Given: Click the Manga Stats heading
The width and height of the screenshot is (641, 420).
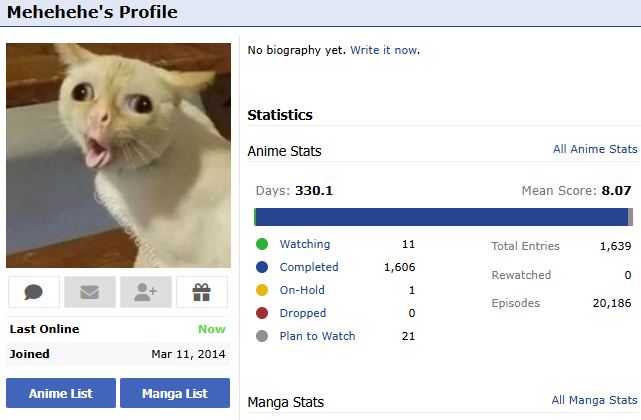Looking at the screenshot, I should [286, 402].
